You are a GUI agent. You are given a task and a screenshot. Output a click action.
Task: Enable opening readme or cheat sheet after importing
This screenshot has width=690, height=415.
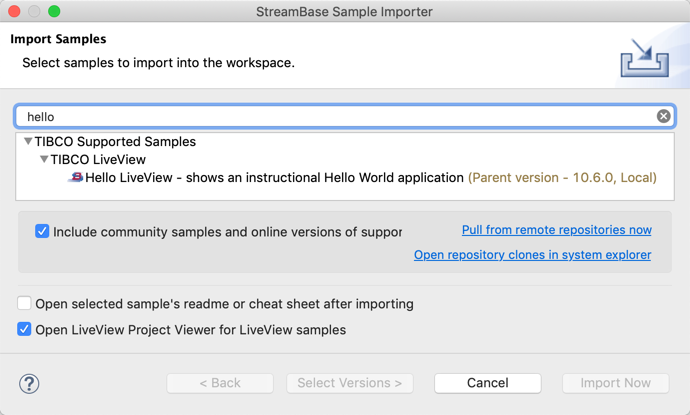point(24,303)
